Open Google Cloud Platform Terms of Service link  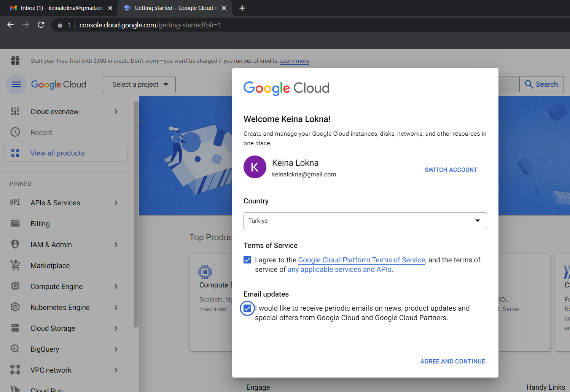(x=361, y=260)
